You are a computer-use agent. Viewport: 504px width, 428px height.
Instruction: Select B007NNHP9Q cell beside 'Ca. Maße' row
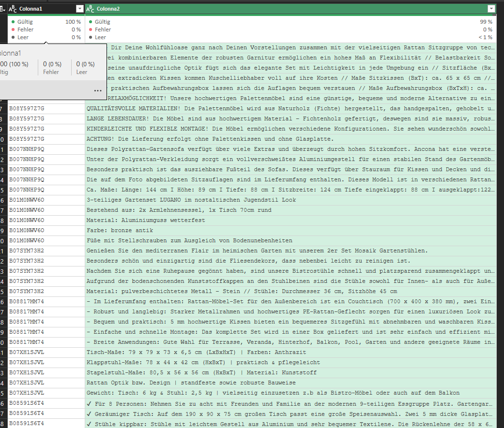pos(46,190)
